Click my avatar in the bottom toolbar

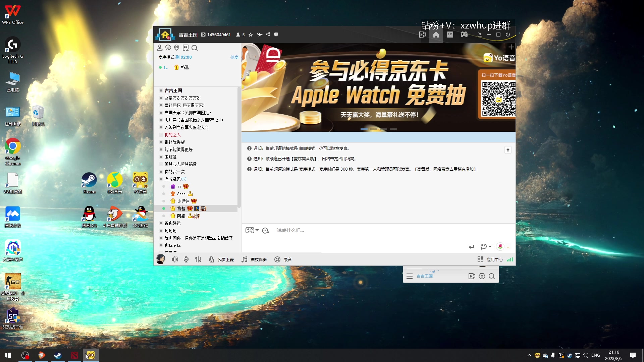tap(161, 259)
